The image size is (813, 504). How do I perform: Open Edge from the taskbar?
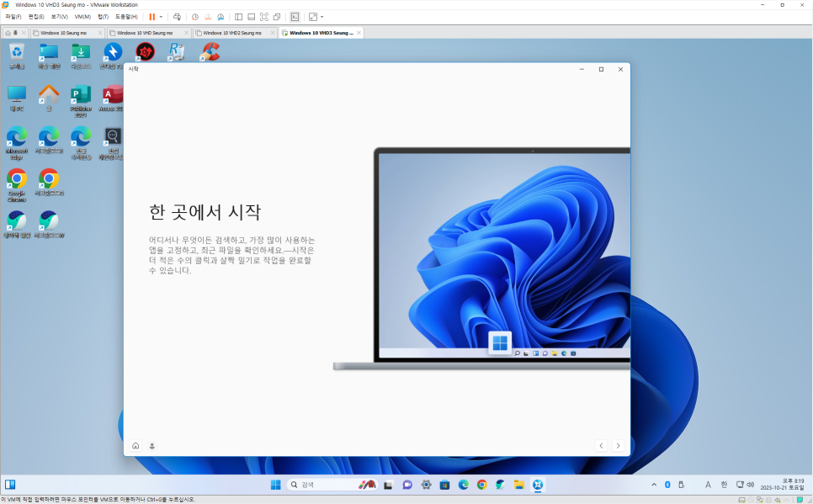464,485
